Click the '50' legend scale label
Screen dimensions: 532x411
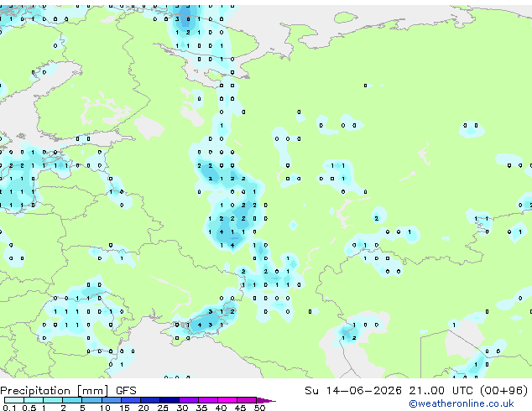259,408
